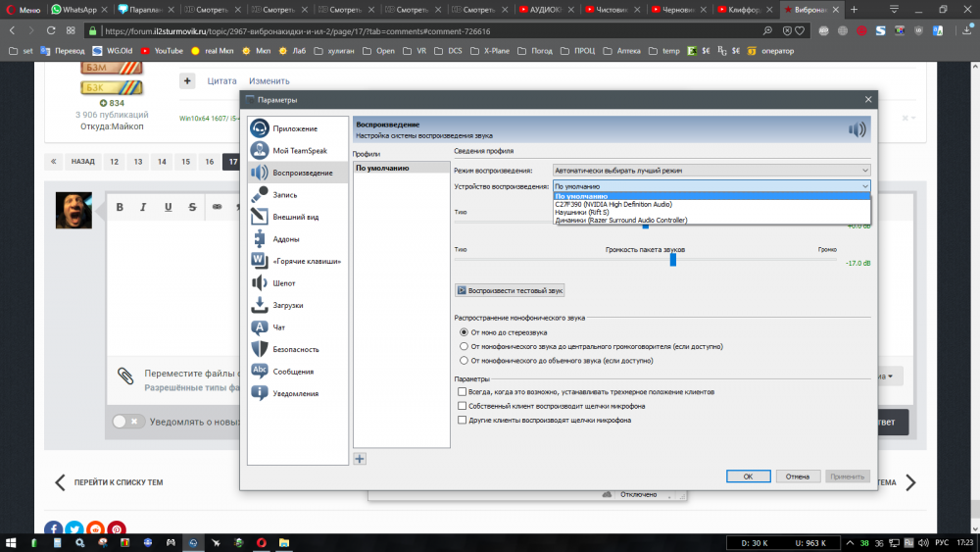Expand the Режим воспроизведения dropdown
The image size is (980, 552).
[x=710, y=170]
